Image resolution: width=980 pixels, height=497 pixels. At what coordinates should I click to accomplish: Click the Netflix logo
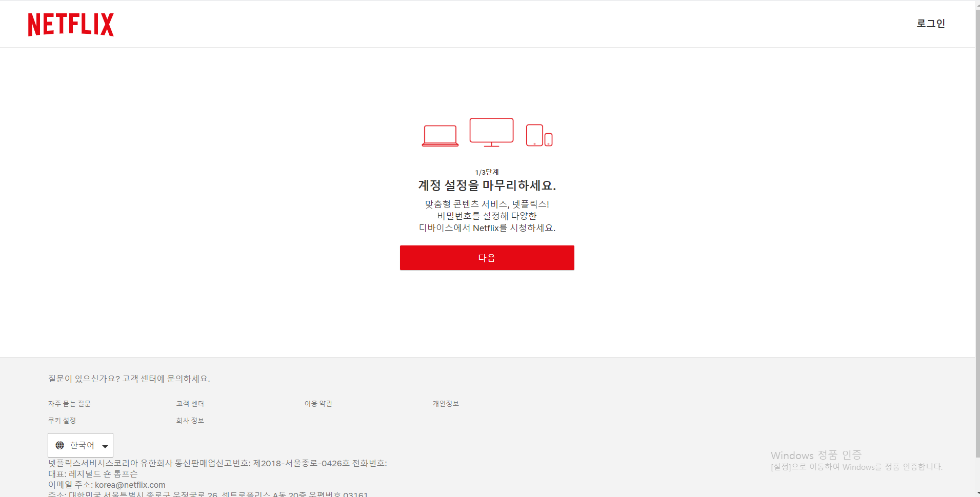tap(71, 25)
